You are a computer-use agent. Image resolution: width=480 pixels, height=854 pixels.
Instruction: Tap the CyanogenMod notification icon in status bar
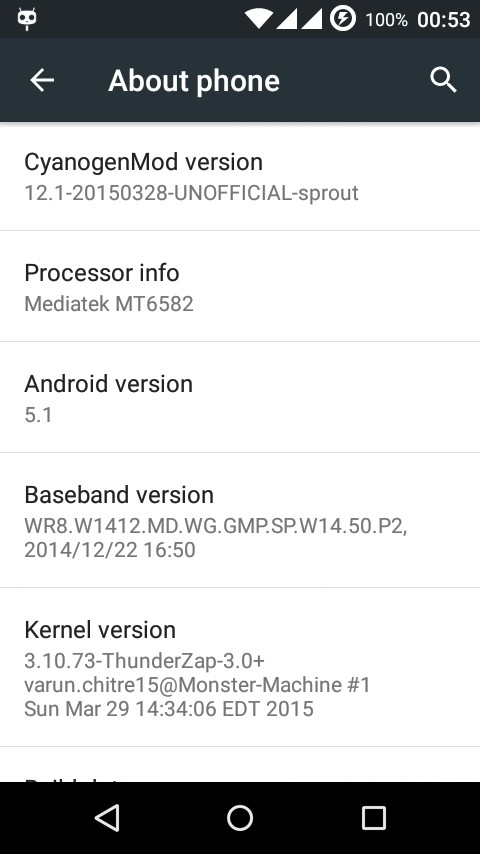click(x=27, y=19)
